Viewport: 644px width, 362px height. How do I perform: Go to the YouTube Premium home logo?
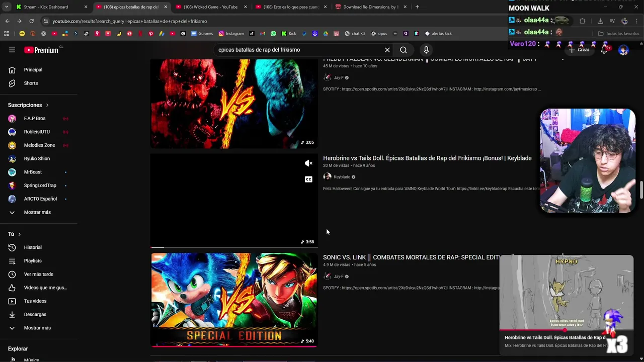point(41,50)
